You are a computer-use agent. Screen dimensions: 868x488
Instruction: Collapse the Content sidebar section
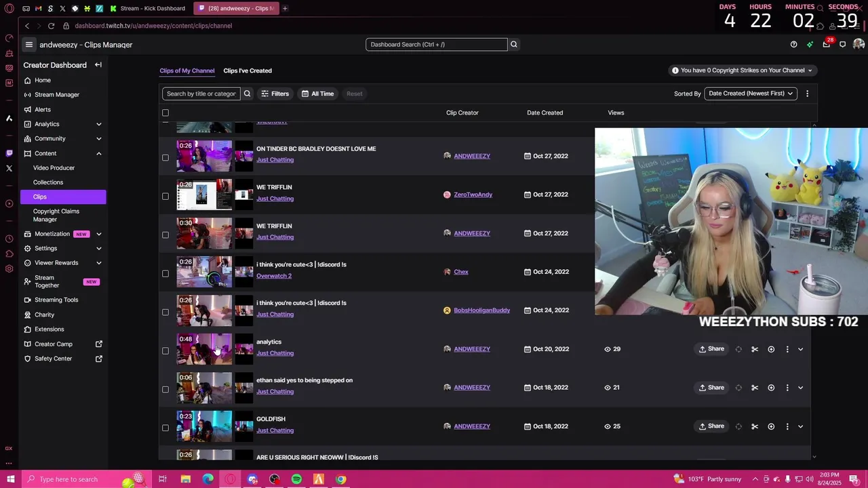click(x=98, y=153)
